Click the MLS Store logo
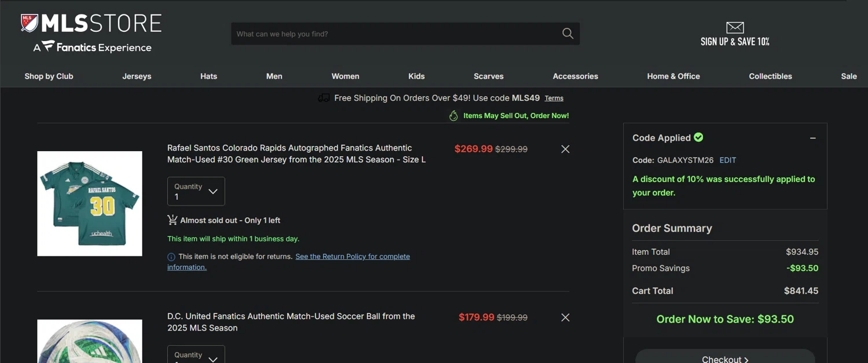This screenshot has width=868, height=363. [91, 24]
